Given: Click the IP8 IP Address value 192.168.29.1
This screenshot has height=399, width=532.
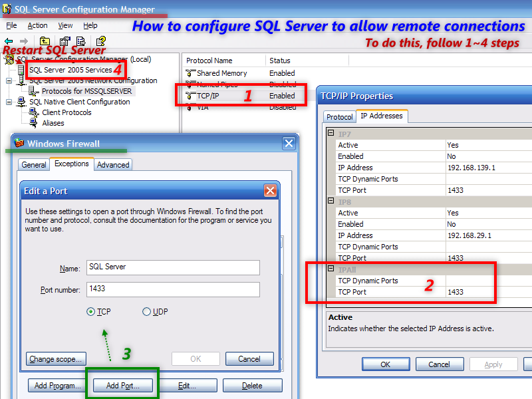Looking at the screenshot, I should (469, 235).
